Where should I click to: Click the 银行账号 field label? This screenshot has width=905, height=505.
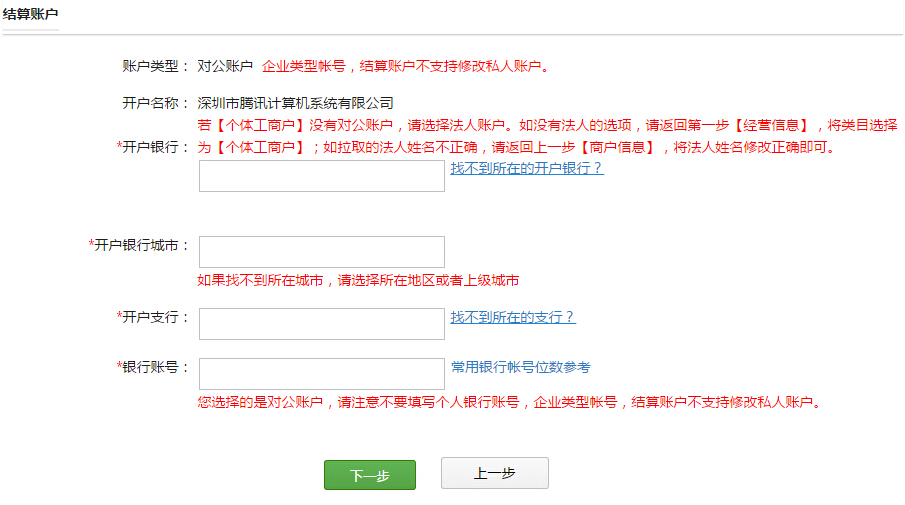click(154, 367)
